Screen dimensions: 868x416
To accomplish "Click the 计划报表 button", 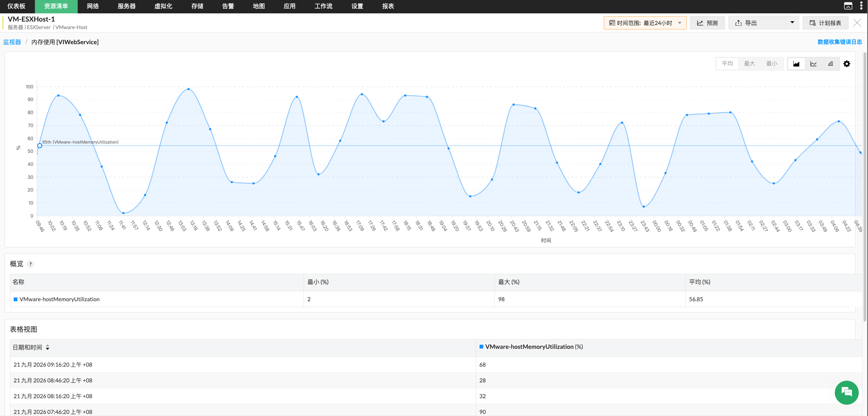I will coord(825,23).
